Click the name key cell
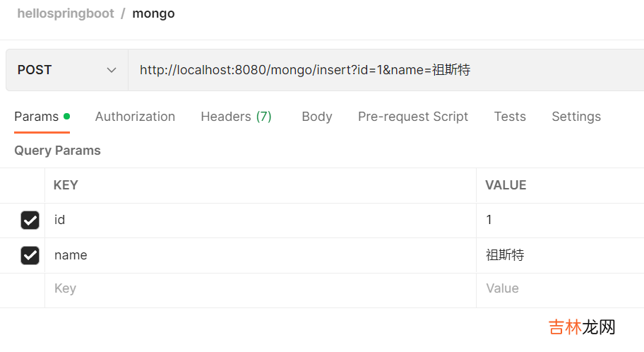Screen dimensions: 644x352 (260, 255)
